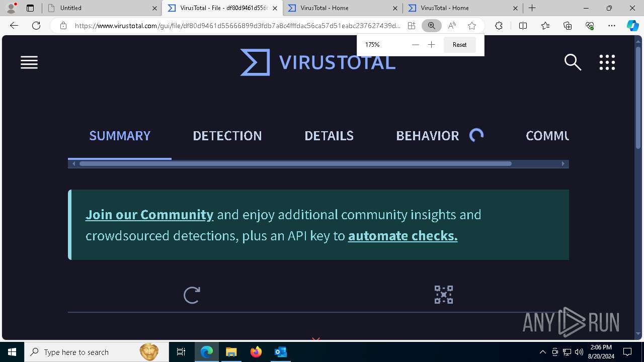
Task: Switch to the DETECTION tab
Action: pos(227,135)
